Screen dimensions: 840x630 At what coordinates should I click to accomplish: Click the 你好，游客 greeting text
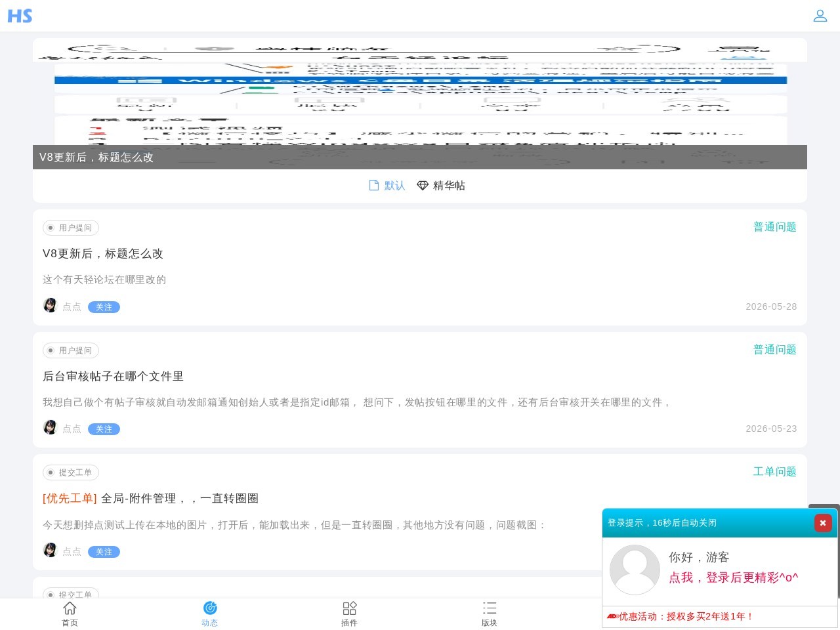pyautogui.click(x=699, y=557)
